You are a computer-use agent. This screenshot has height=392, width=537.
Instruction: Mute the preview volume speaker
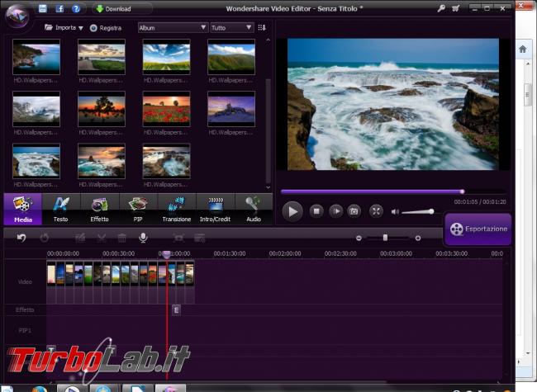click(395, 212)
